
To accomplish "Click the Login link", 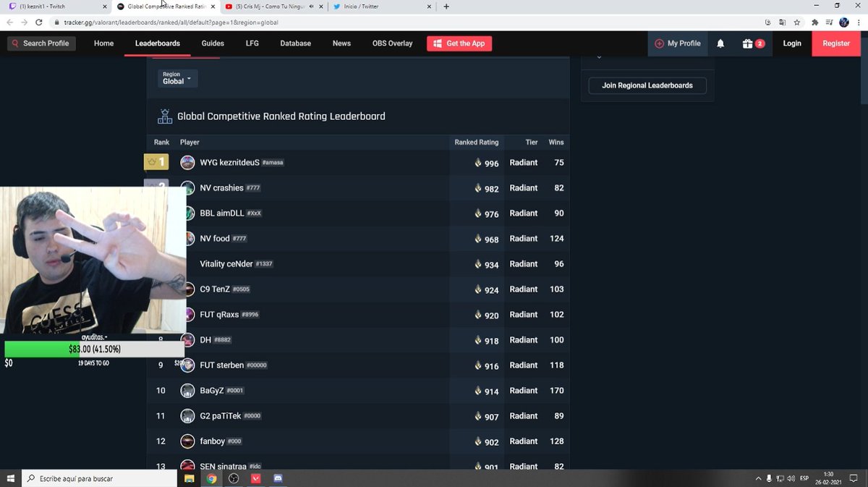I will tap(792, 43).
